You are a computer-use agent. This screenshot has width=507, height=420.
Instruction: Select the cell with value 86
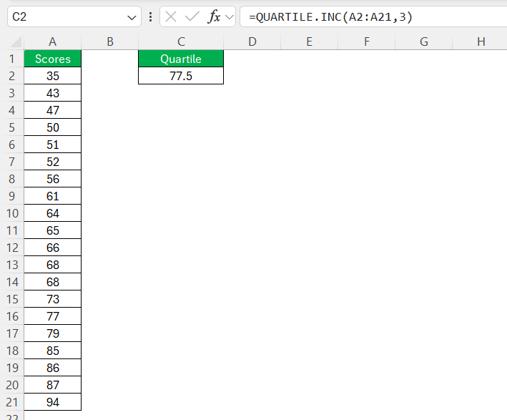coord(52,368)
